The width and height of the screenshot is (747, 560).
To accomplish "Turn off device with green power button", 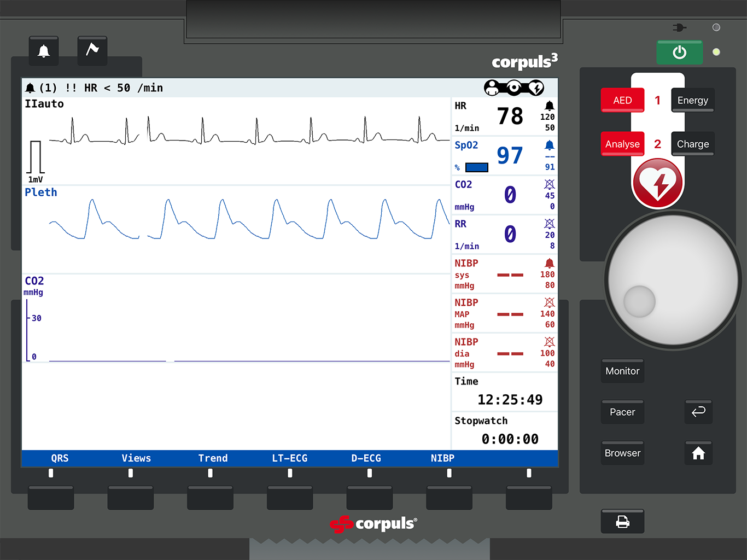I will [680, 52].
